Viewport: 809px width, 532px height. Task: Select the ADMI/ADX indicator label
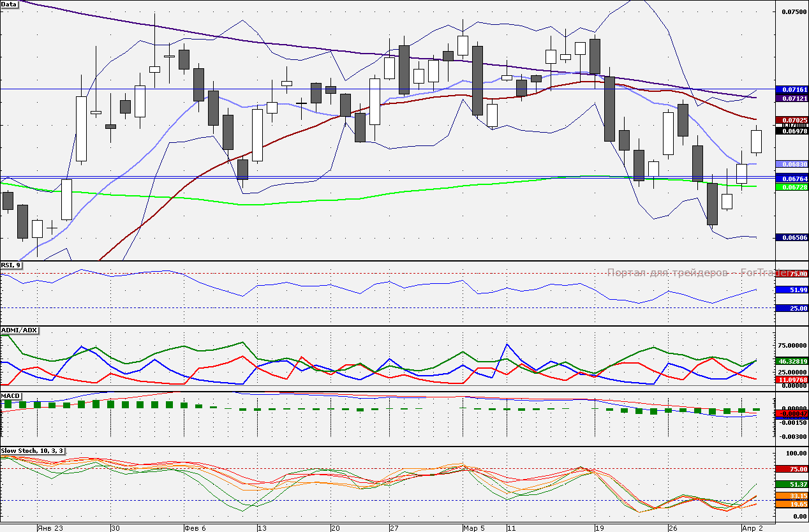point(20,330)
